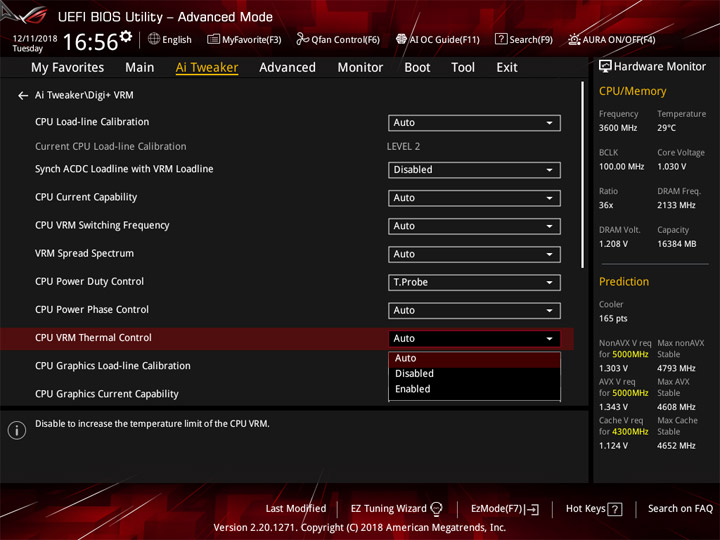
Task: Click the 4793 MHz Max nonAVX value
Action: 676,368
